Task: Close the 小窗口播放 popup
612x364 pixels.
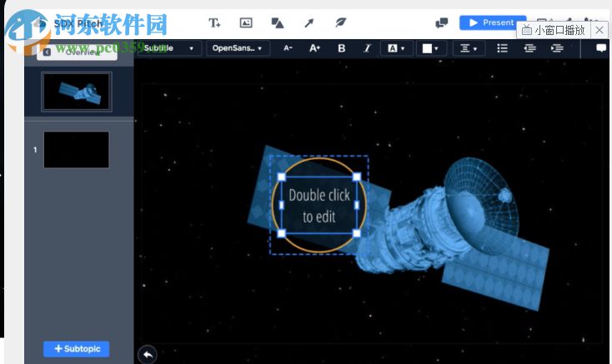Action: (x=599, y=30)
